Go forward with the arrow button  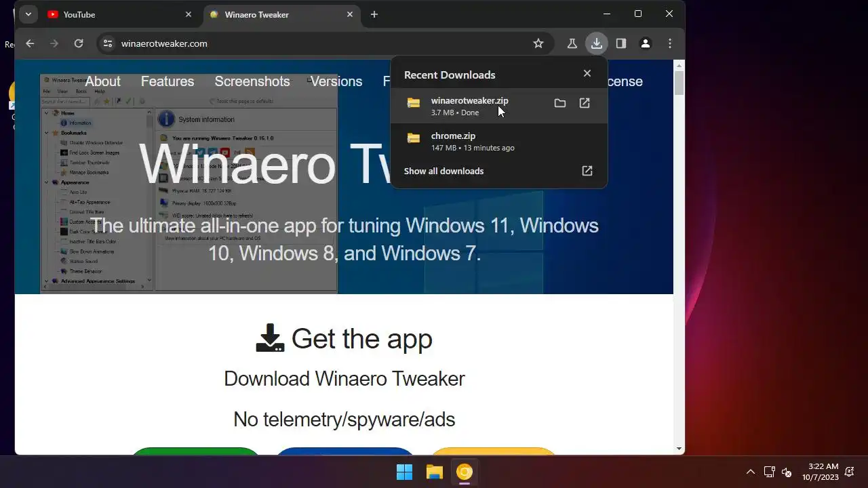[x=54, y=43]
